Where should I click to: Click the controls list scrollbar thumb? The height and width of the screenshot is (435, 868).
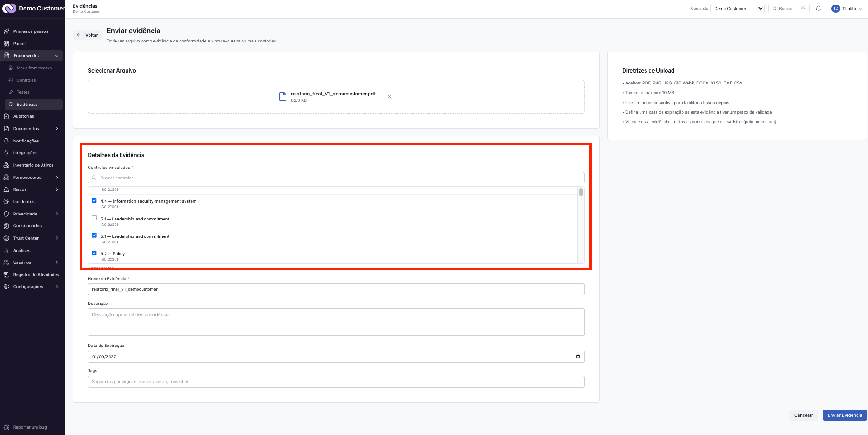581,192
